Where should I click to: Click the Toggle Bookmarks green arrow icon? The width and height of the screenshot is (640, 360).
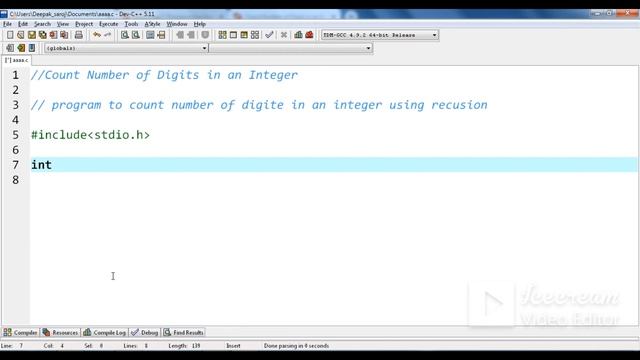[x=21, y=48]
